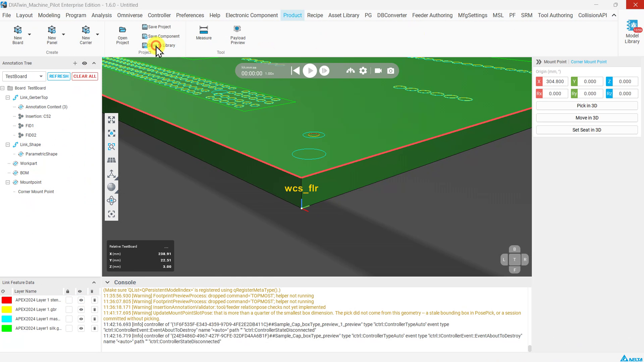This screenshot has width=644, height=362.
Task: Change the red stencil layer color swatch
Action: pyautogui.click(x=7, y=300)
